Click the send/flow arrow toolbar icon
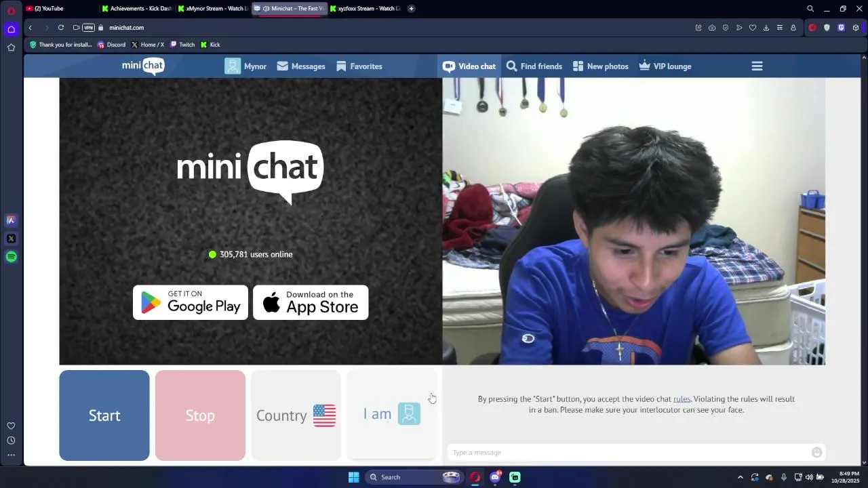 pyautogui.click(x=739, y=28)
